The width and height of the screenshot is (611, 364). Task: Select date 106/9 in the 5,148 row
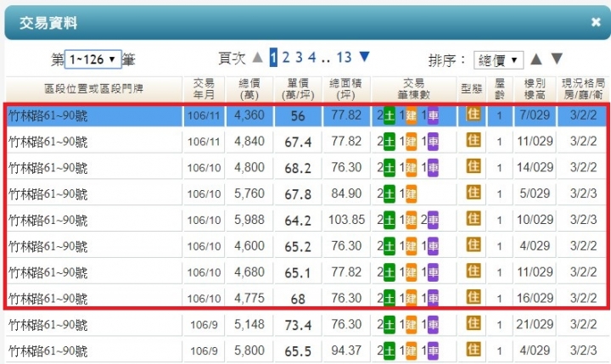(x=204, y=325)
